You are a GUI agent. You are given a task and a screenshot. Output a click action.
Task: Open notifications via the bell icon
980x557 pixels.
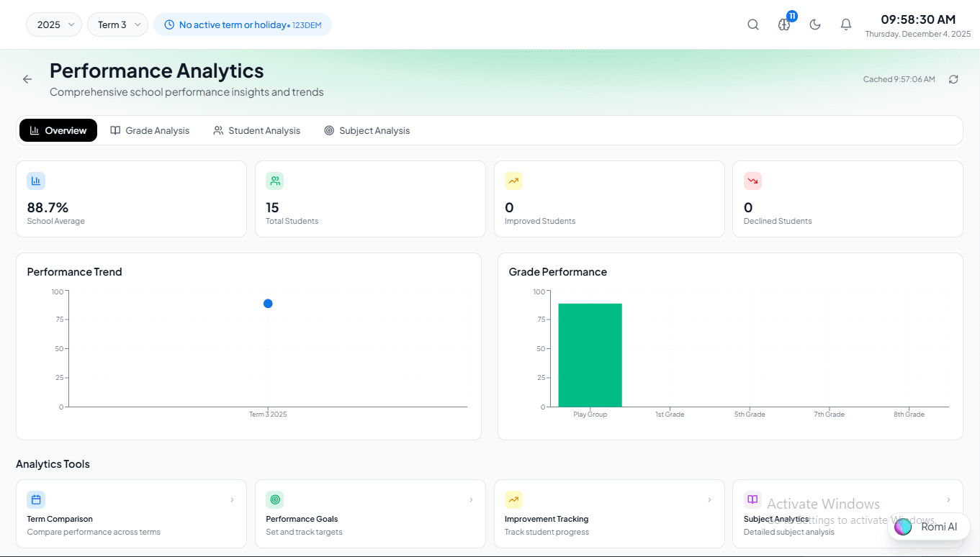846,24
